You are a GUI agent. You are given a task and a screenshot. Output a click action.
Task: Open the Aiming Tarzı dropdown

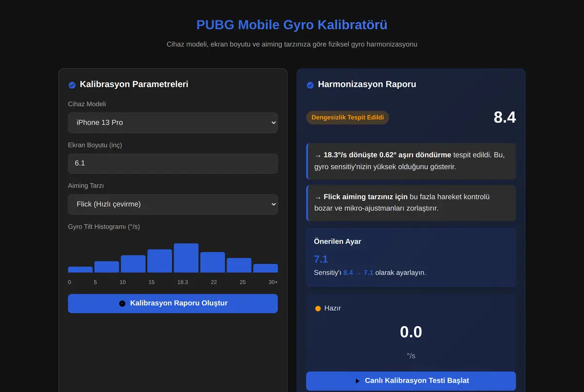click(x=173, y=204)
